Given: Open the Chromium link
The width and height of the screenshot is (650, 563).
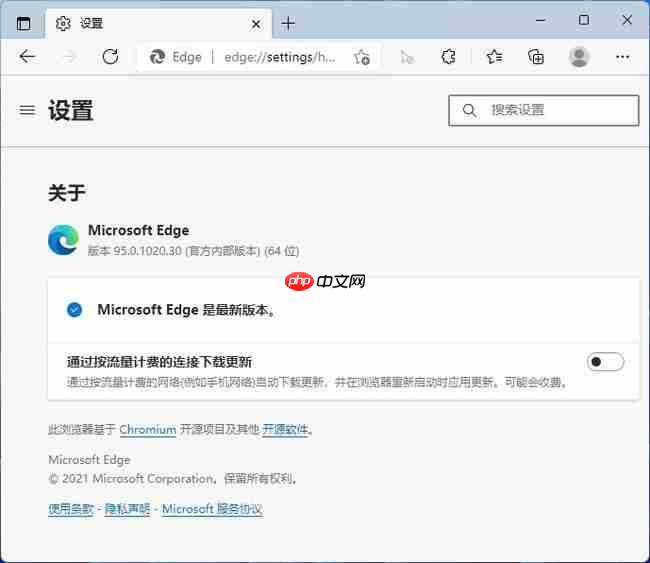Looking at the screenshot, I should (148, 430).
